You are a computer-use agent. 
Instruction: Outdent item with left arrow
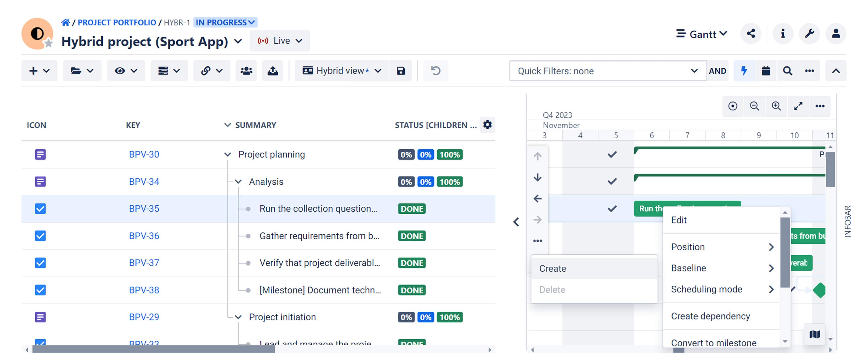click(x=537, y=199)
